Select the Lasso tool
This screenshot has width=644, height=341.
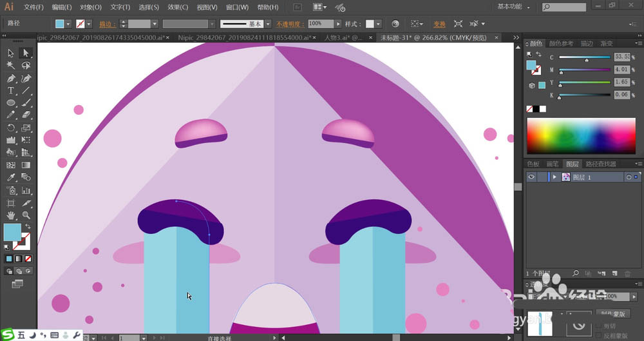26,65
